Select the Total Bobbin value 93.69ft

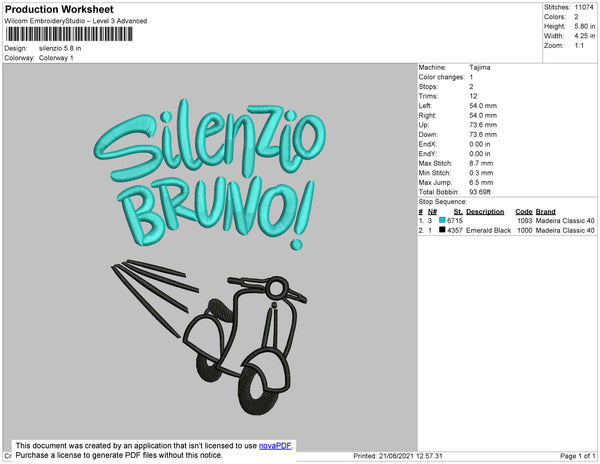pos(480,192)
